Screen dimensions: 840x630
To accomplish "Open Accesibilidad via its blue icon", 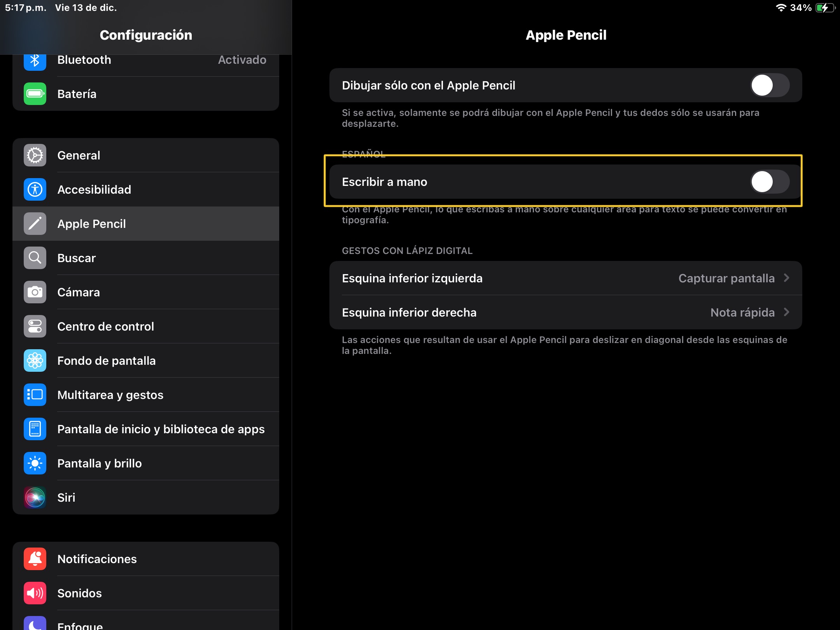I will (x=35, y=190).
